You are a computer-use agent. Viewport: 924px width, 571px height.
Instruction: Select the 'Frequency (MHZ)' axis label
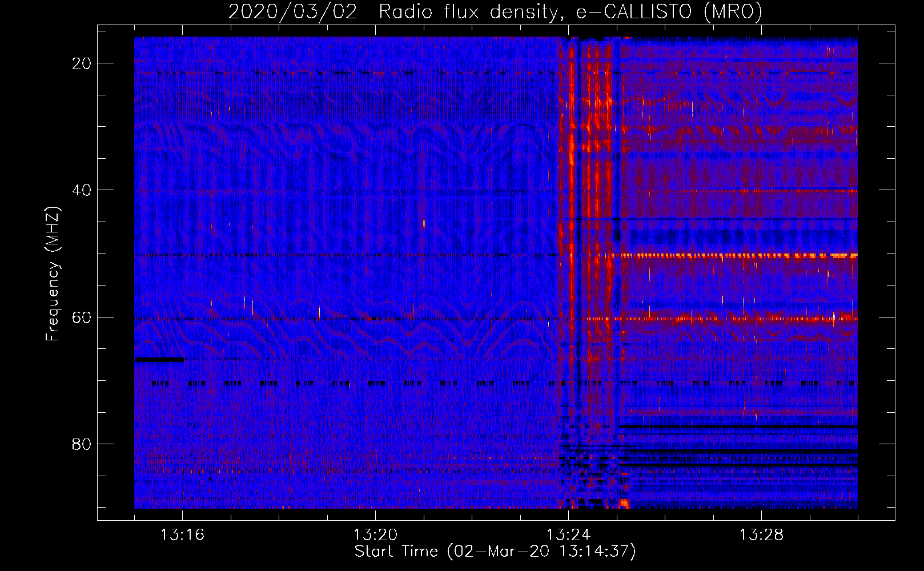pyautogui.click(x=53, y=275)
